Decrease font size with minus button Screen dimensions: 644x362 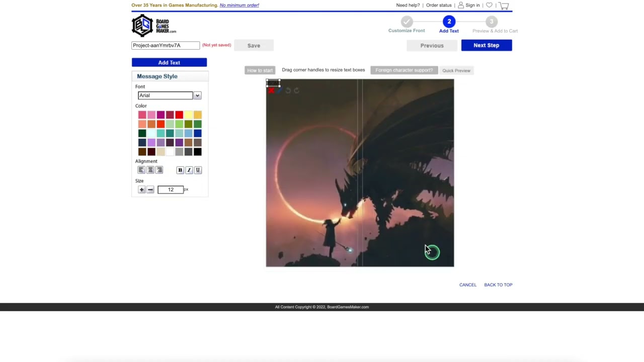150,190
